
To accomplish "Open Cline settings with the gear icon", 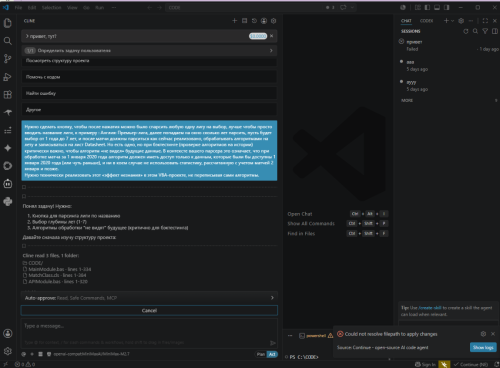I will (x=273, y=21).
